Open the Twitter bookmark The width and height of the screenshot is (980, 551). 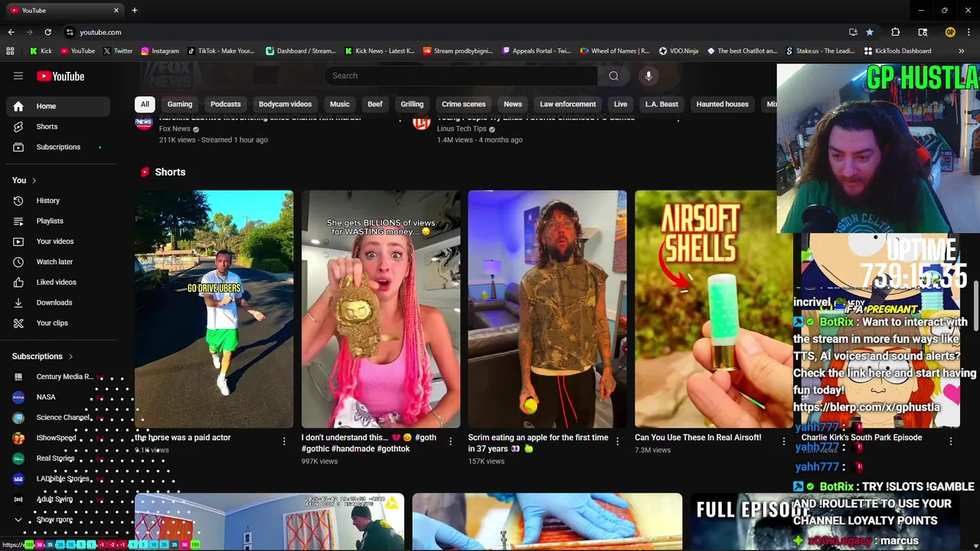(117, 51)
